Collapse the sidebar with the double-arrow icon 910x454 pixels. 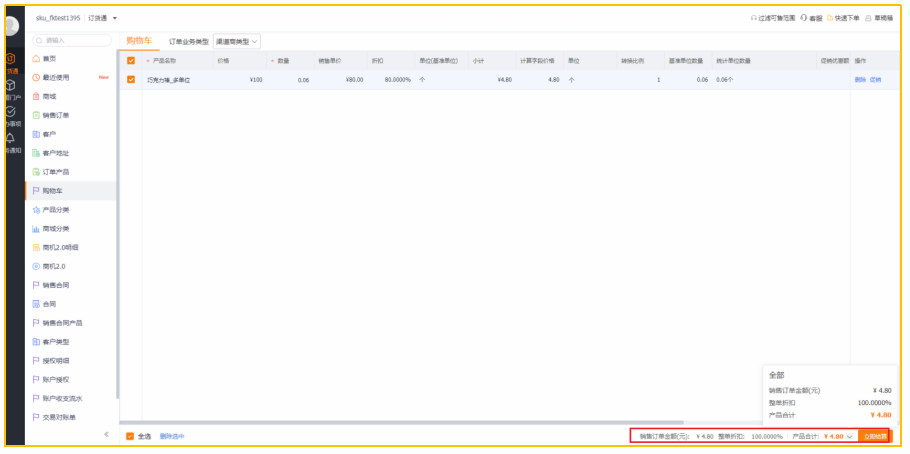point(106,434)
